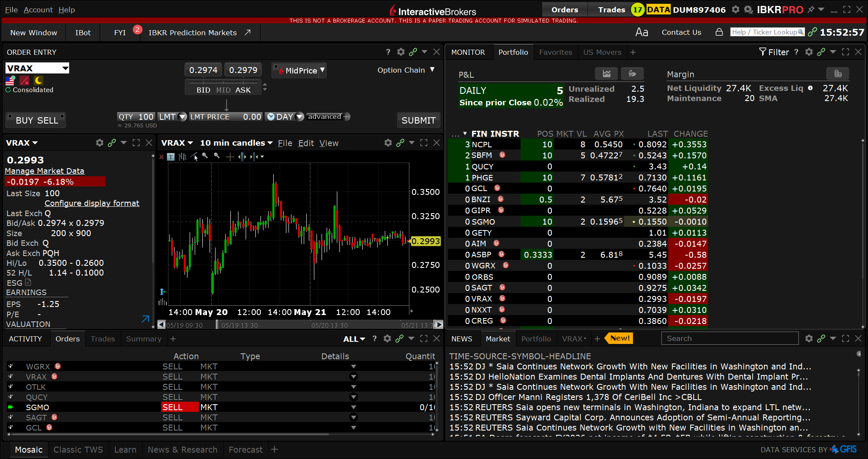The width and height of the screenshot is (868, 459).
Task: Switch to the Trades tab in Activity
Action: click(103, 339)
